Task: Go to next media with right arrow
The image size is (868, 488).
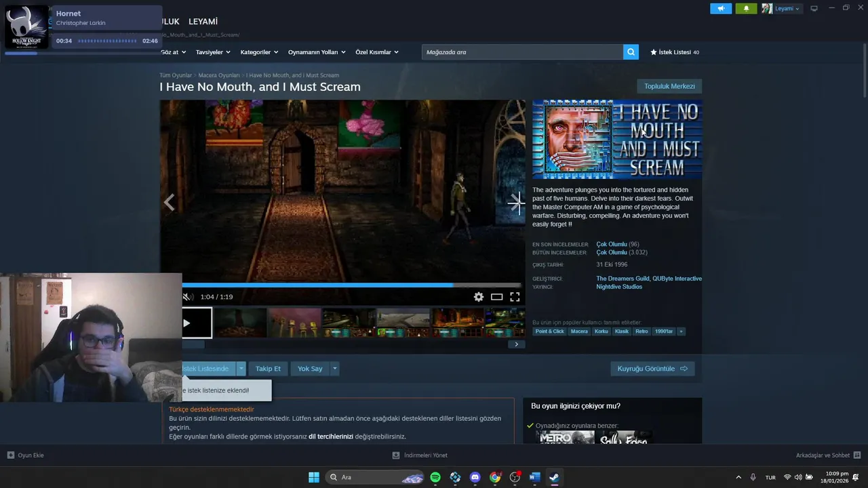Action: tap(517, 202)
